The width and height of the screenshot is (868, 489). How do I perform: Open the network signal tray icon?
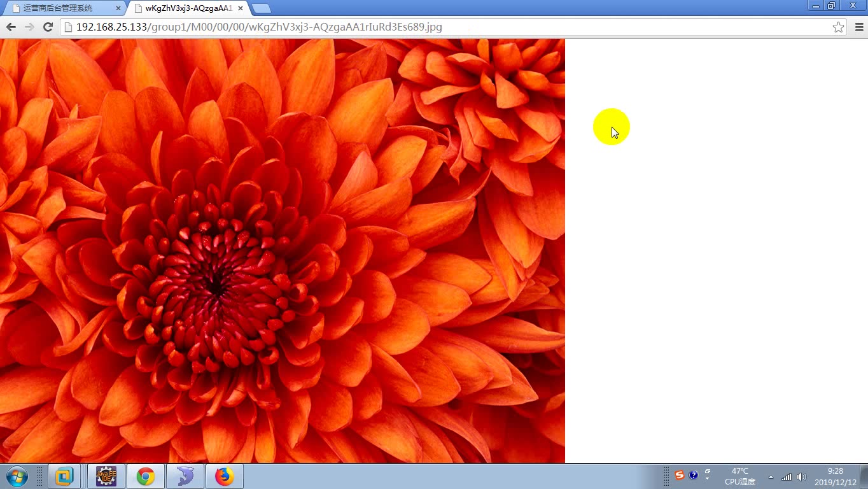point(787,477)
